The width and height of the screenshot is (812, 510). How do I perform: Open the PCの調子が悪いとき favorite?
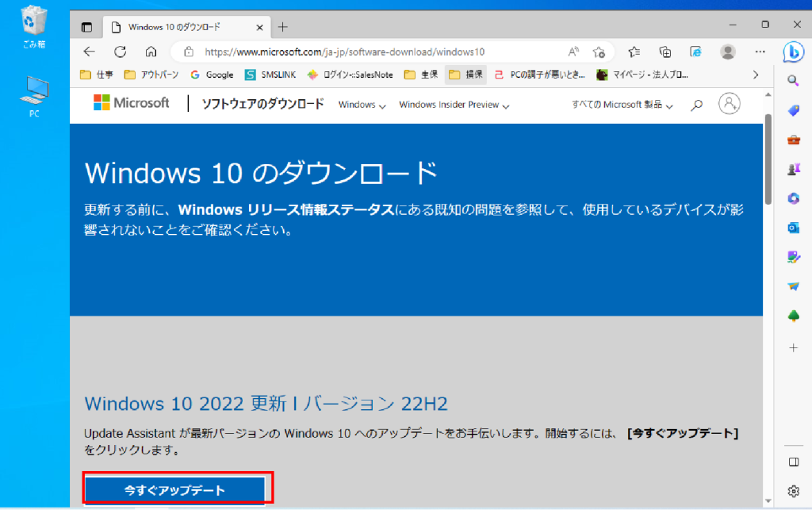[539, 75]
